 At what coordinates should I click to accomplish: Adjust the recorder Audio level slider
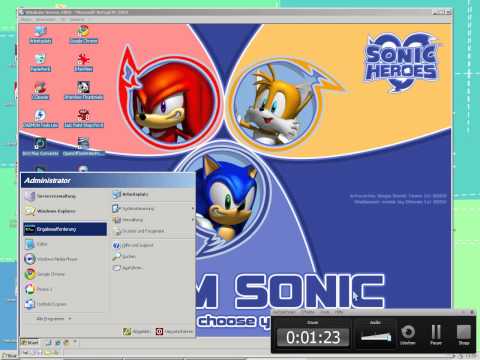[x=376, y=337]
